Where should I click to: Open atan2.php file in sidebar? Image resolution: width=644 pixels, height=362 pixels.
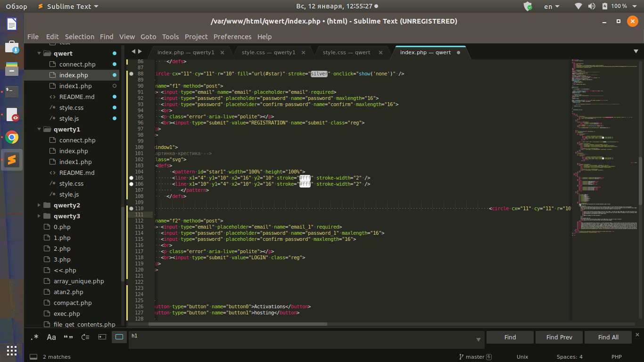(68, 292)
